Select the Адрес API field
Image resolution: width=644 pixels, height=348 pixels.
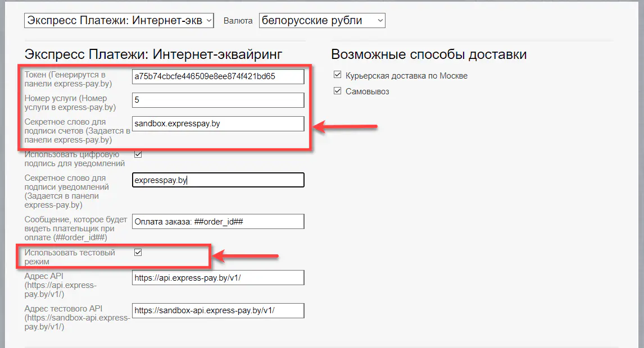pyautogui.click(x=218, y=277)
